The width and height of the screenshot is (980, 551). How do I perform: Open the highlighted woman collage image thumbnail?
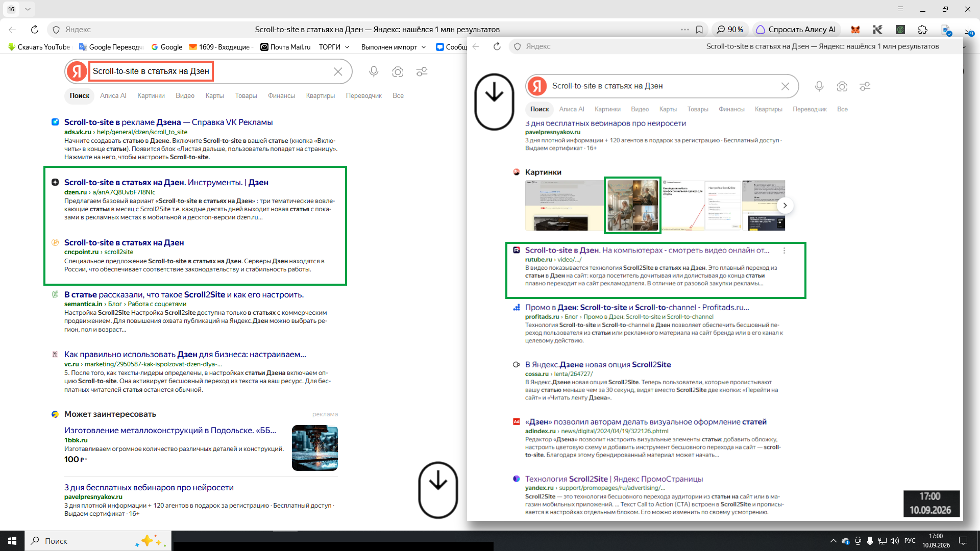(632, 205)
